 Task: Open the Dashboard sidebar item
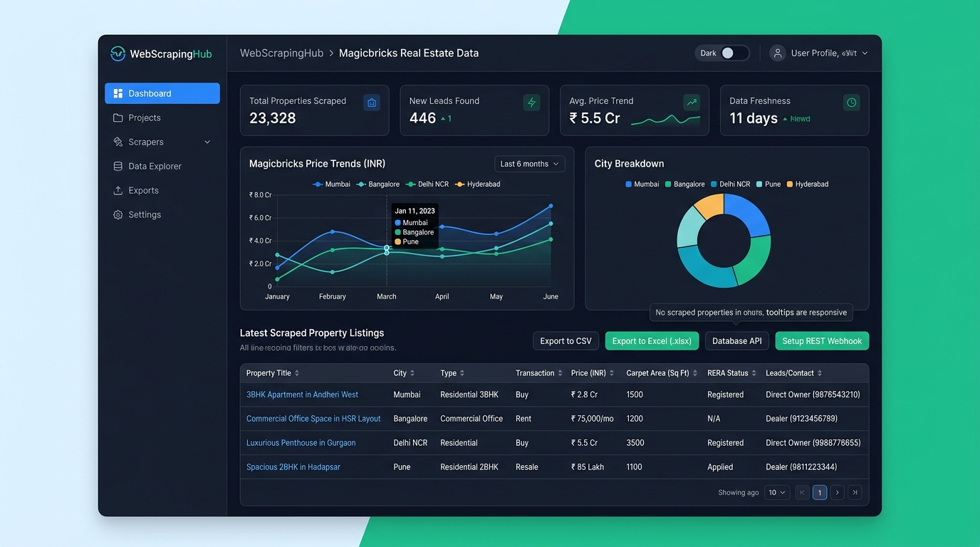point(162,93)
